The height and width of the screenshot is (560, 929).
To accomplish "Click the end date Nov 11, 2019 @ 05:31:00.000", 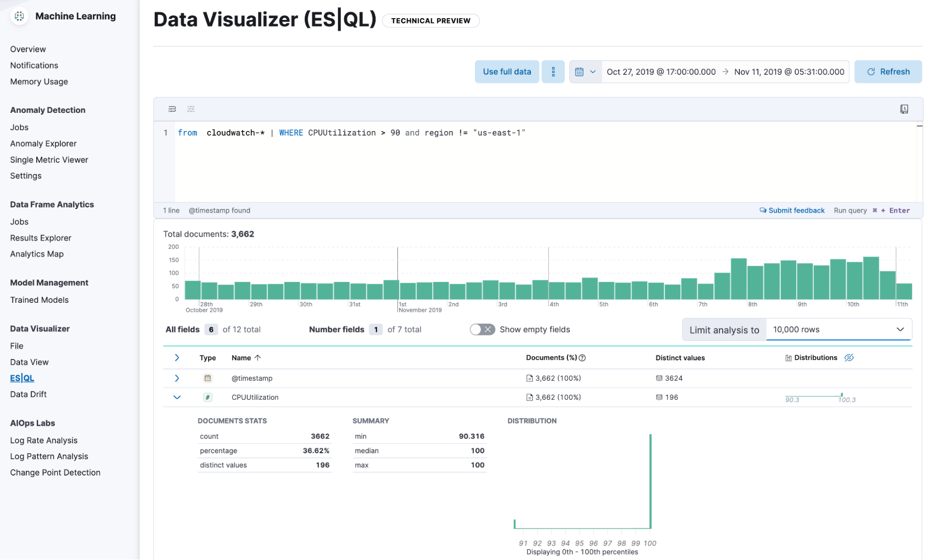I will point(789,72).
